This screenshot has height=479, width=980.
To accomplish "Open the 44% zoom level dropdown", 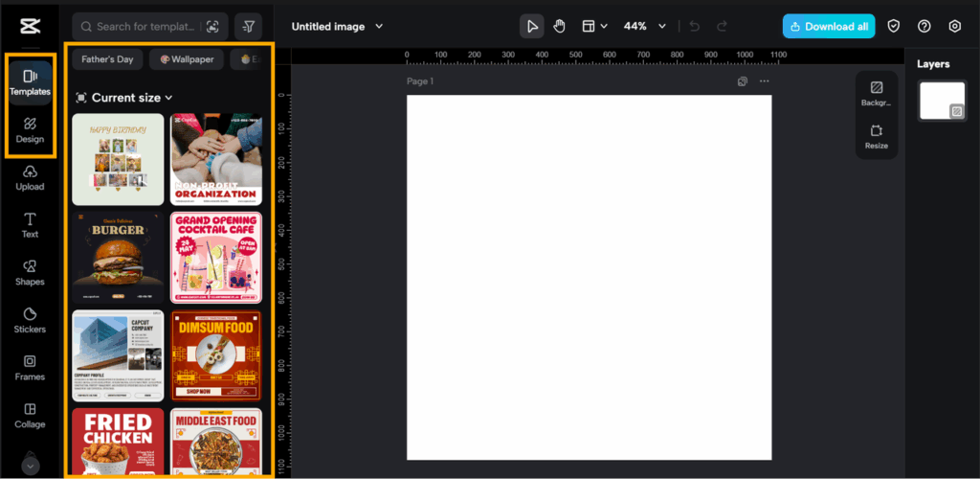I will point(661,27).
